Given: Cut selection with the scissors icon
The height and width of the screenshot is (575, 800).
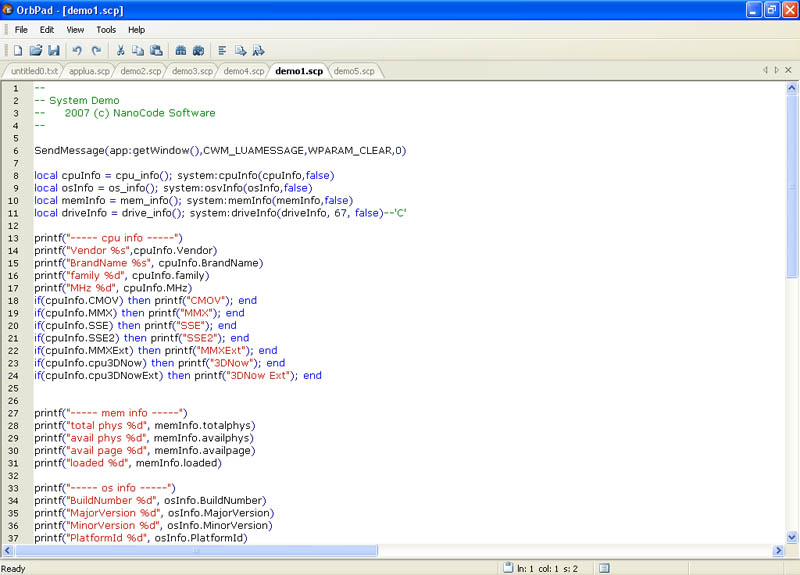Looking at the screenshot, I should [120, 50].
